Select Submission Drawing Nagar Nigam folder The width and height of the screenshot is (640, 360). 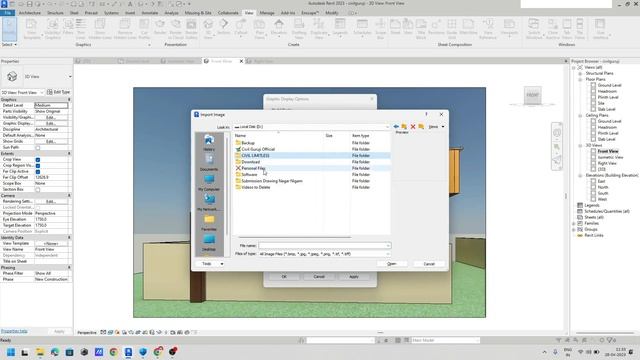(272, 181)
